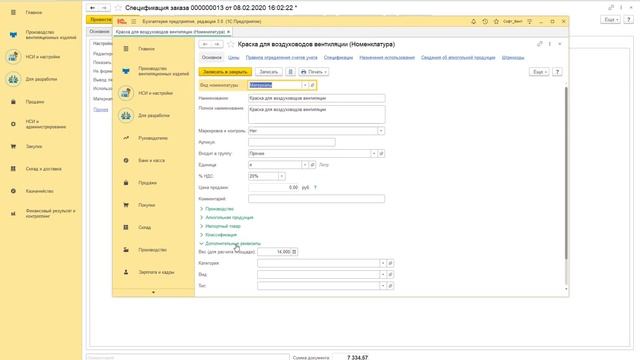Screen dimensions: 640x360
Task: Click notifications bell in front window title bar
Action: click(473, 22)
